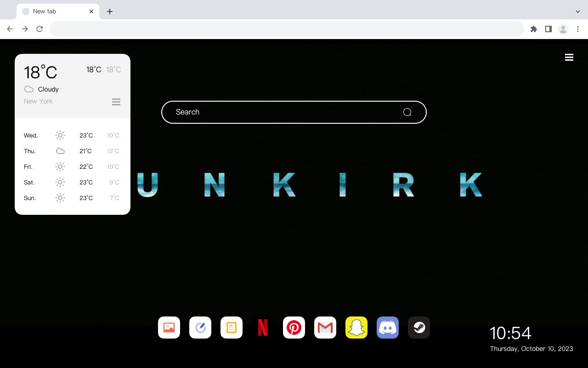The width and height of the screenshot is (588, 368).
Task: Open a new browser tab
Action: click(110, 11)
